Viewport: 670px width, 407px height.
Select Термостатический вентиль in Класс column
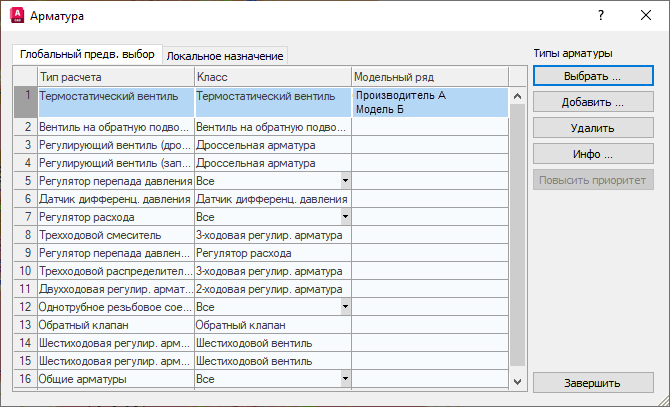pyautogui.click(x=273, y=102)
